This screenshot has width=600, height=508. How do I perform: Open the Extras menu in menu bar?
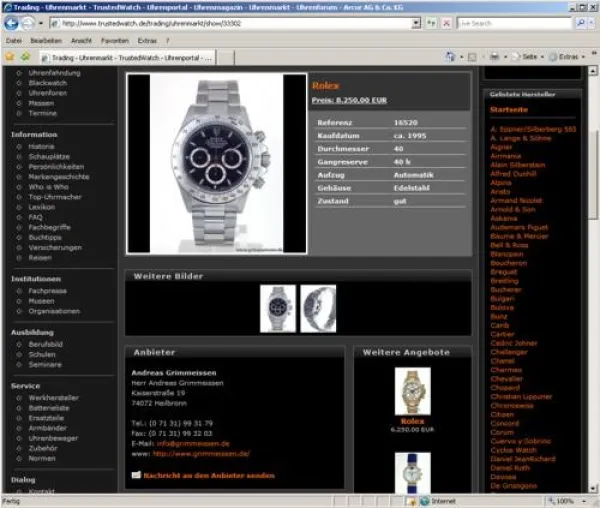pyautogui.click(x=147, y=41)
